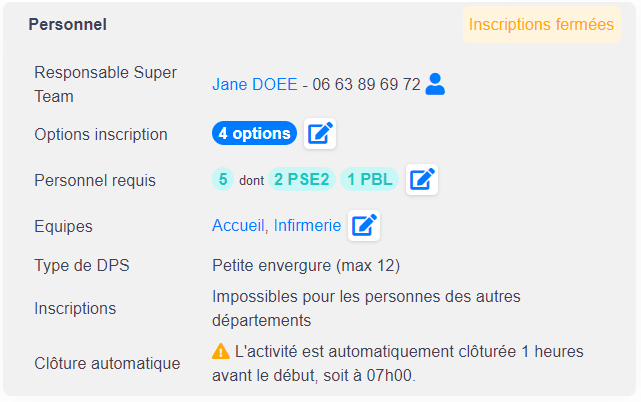This screenshot has width=641, height=402.
Task: Select the 1 PBL badge
Action: (x=370, y=179)
